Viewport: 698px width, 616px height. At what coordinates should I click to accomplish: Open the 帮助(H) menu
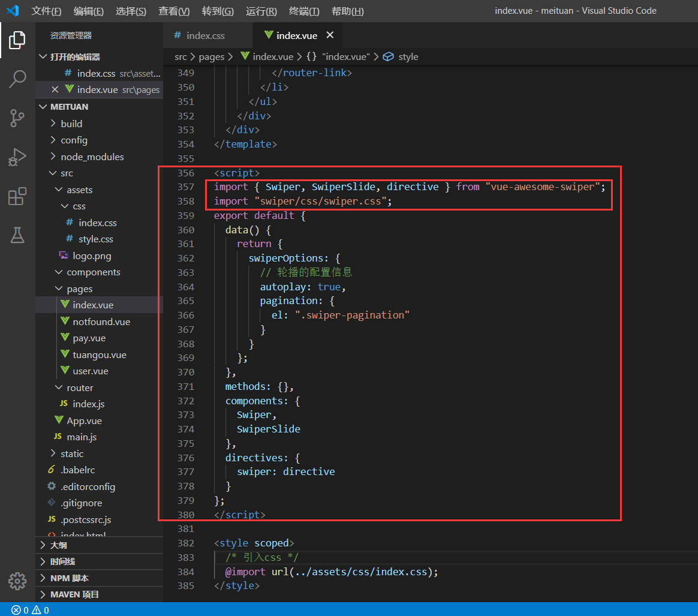click(x=348, y=11)
